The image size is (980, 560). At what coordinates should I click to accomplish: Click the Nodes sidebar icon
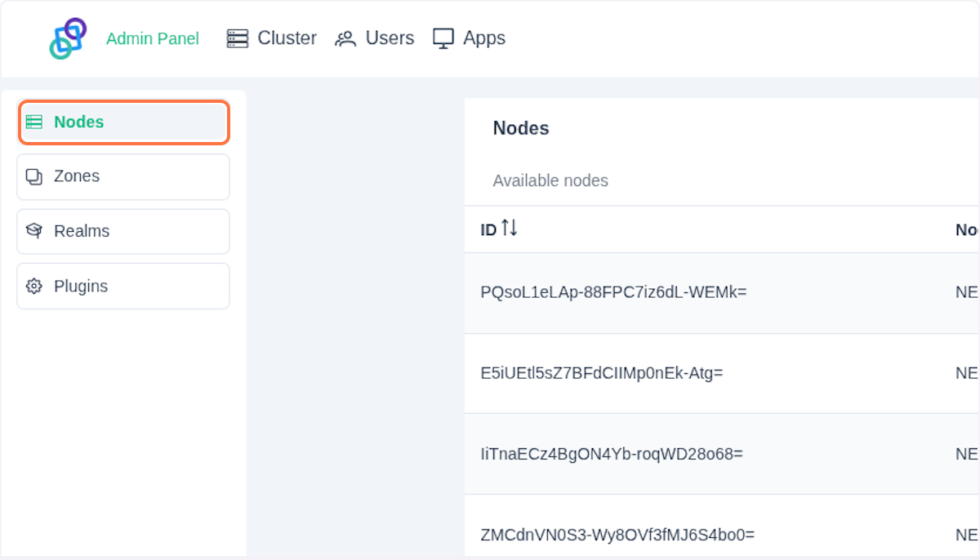[33, 122]
